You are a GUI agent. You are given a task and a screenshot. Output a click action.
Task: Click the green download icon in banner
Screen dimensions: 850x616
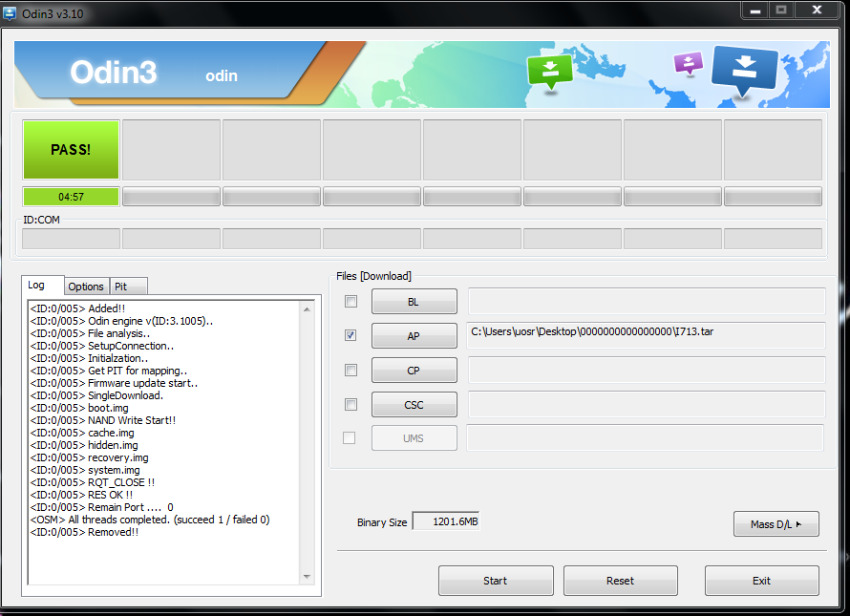550,72
